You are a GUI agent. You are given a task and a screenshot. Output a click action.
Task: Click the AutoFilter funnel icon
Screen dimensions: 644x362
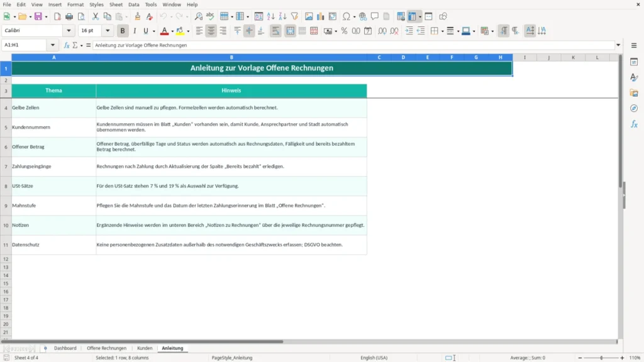[x=294, y=16]
